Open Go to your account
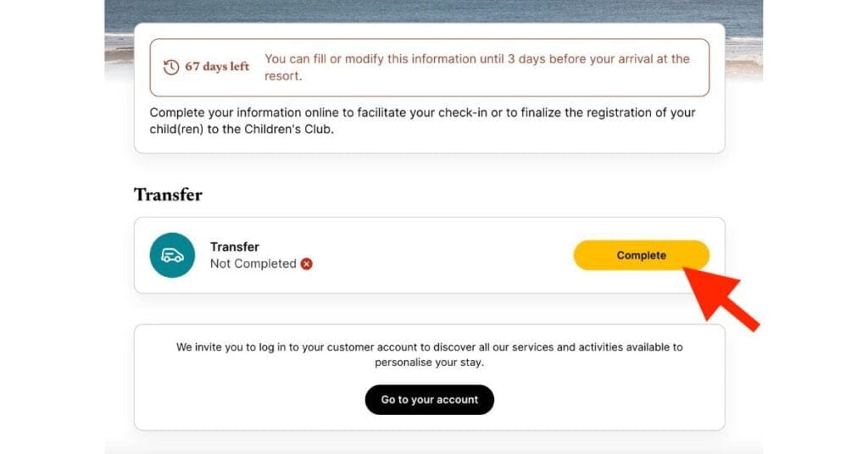868x454 pixels. (x=430, y=399)
